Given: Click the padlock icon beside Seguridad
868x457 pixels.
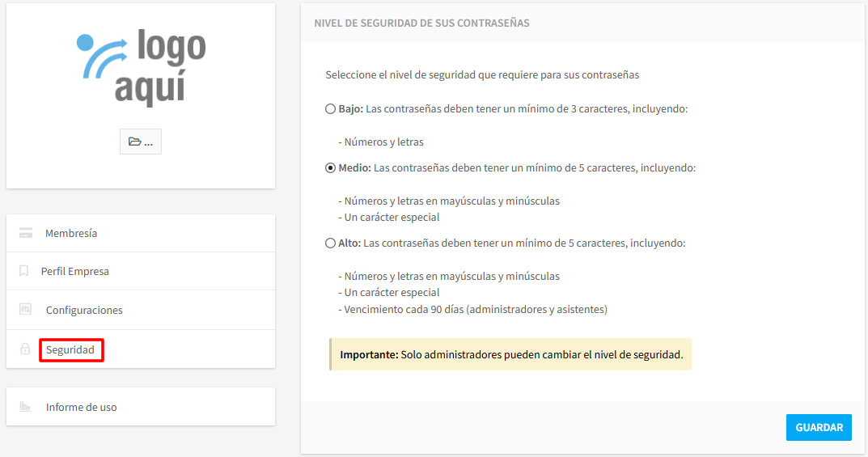Looking at the screenshot, I should click(25, 349).
